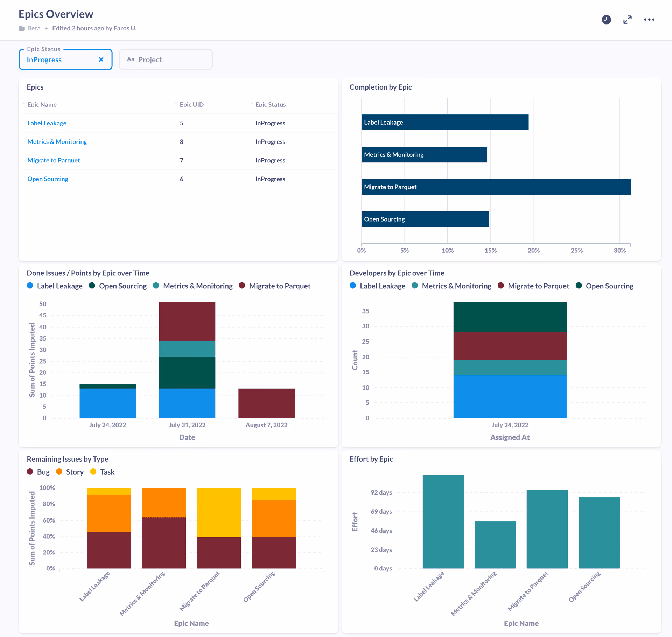
Task: Sort table by Epic Status column arrow
Action: [x=252, y=104]
